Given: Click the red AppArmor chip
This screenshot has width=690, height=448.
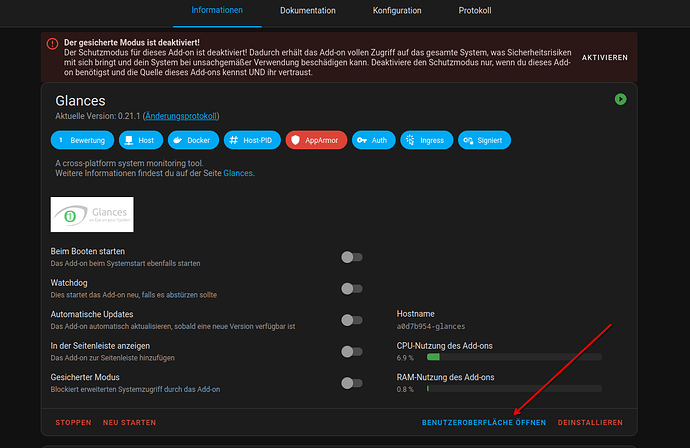Looking at the screenshot, I should coord(316,140).
